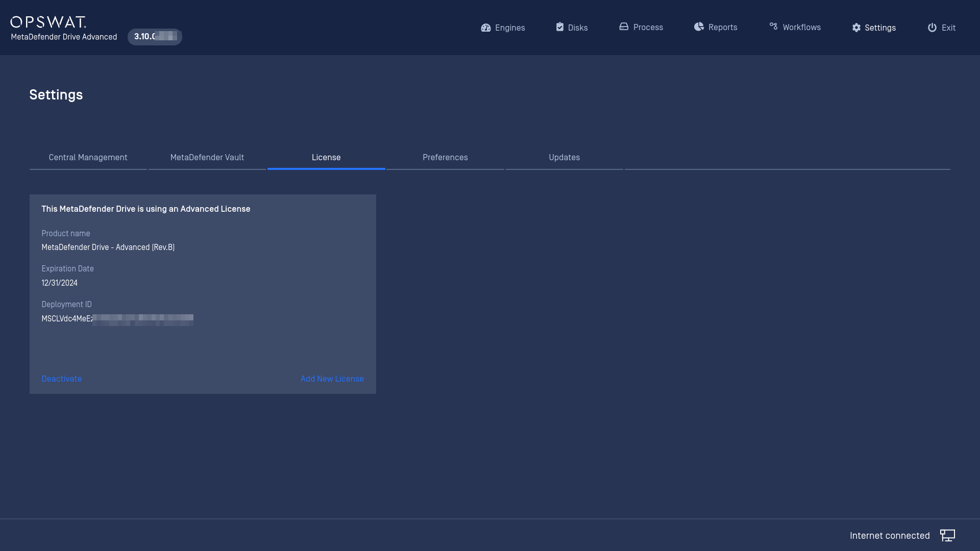Screen dimensions: 980x551
Task: Click the Workflows nodes icon
Action: [773, 26]
